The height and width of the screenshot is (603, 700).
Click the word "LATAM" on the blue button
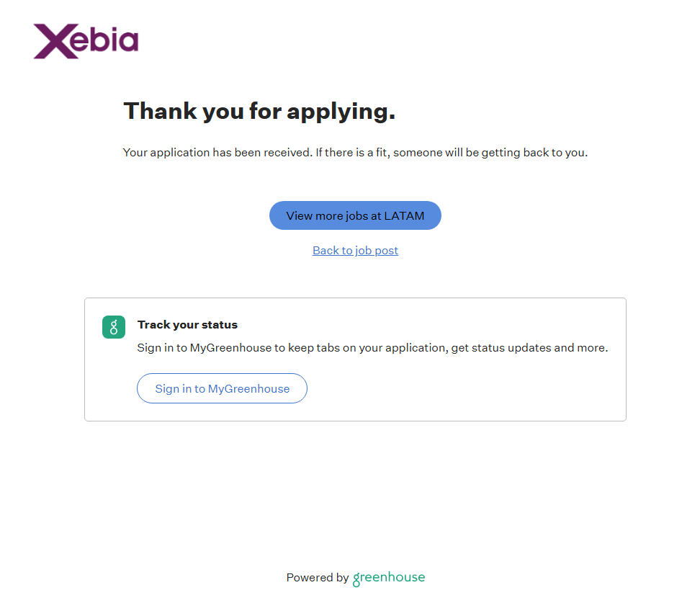(x=403, y=215)
